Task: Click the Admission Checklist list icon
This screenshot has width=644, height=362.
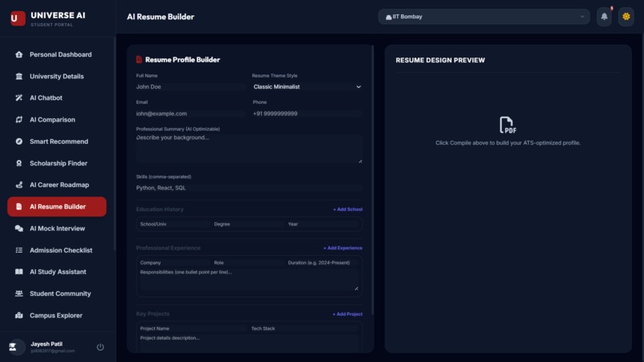Action: tap(19, 250)
